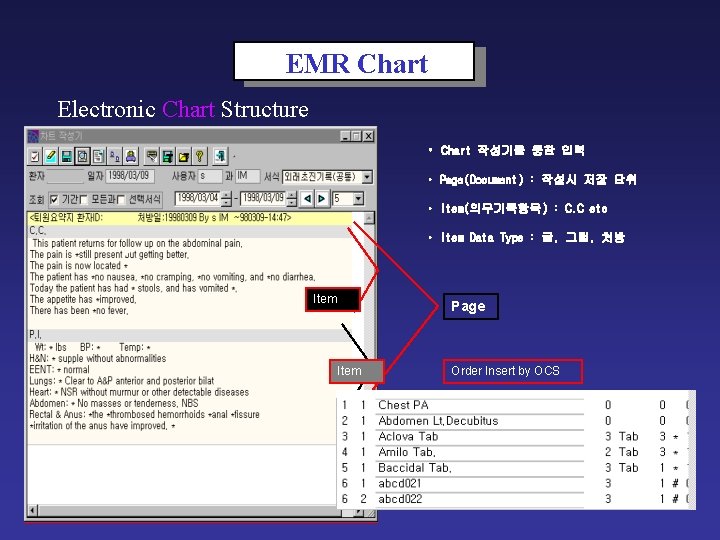Select the yellow 퇴원요약지 header row
This screenshot has width=720, height=540.
pyautogui.click(x=190, y=218)
